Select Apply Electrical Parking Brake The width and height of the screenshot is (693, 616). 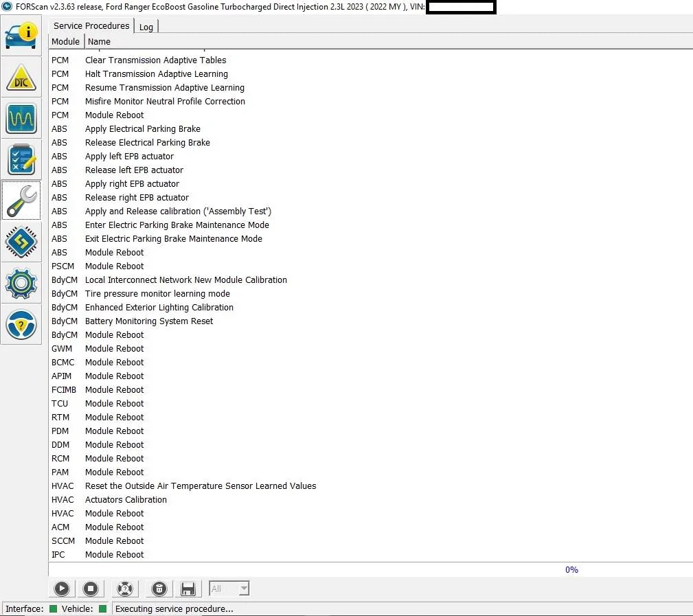coord(370,128)
